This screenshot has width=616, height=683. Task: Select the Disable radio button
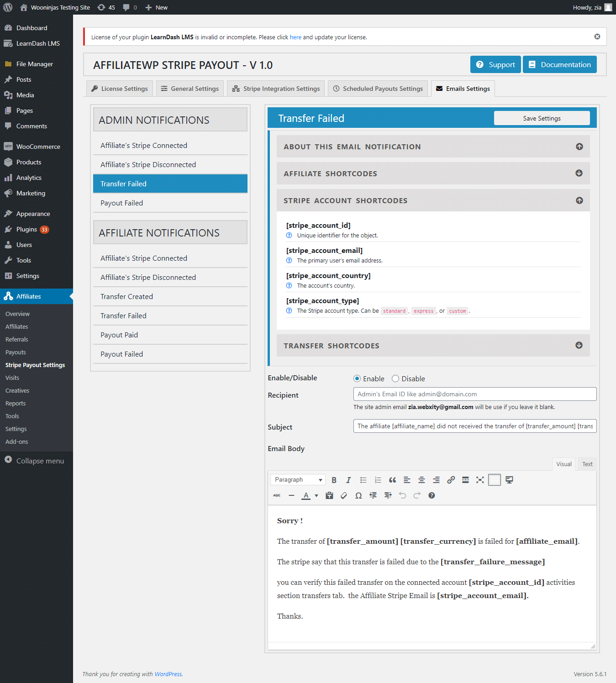[395, 378]
